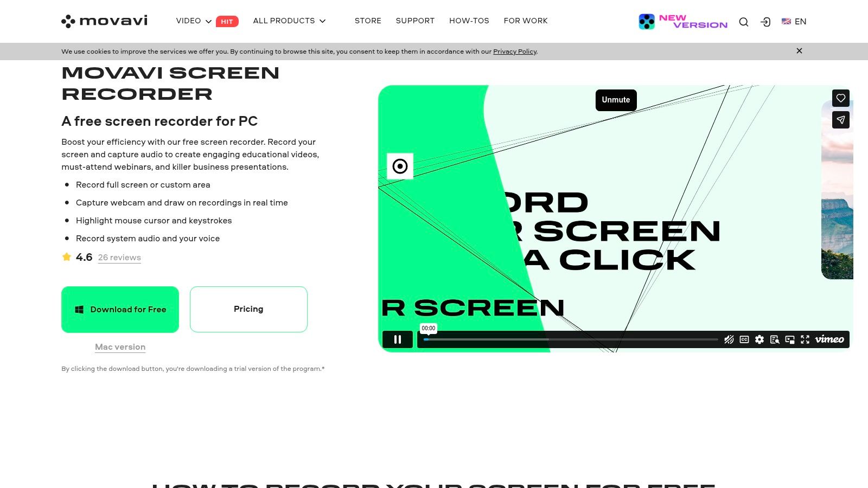Click the muted volume icon in player
The width and height of the screenshot is (868, 488).
tap(729, 339)
